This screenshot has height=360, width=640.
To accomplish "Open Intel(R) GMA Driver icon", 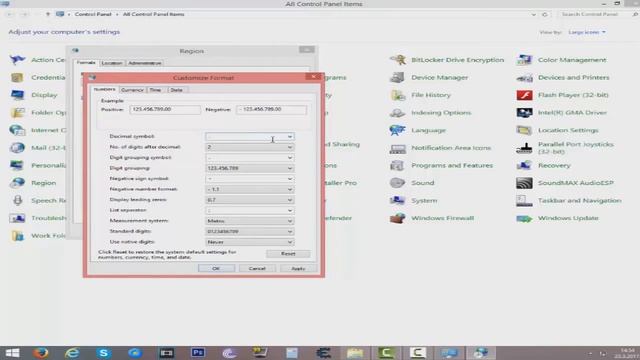I will point(524,113).
